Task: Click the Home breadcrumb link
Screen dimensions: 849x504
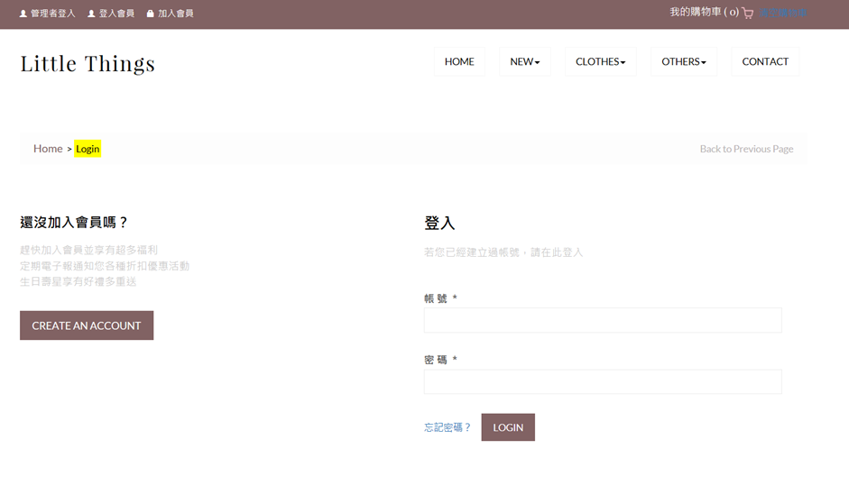Action: click(x=48, y=149)
